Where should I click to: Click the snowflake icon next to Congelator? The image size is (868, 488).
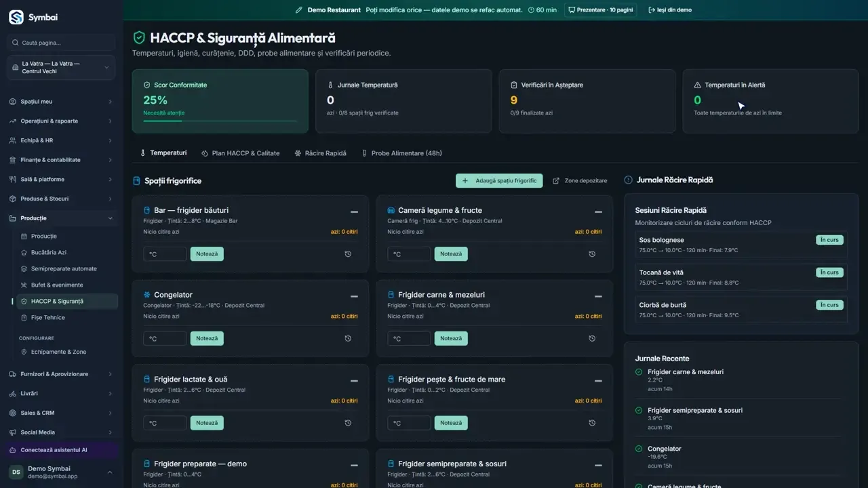click(147, 295)
